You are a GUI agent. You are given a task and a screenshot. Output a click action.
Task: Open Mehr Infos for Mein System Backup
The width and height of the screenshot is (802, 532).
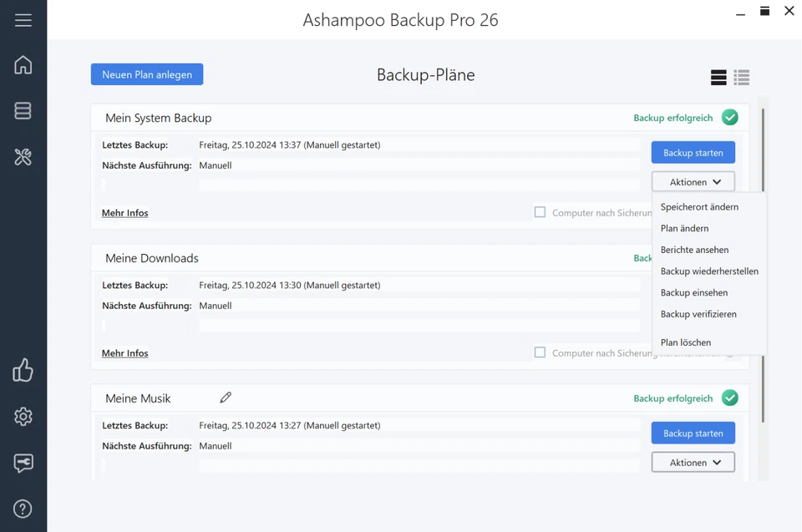click(124, 213)
